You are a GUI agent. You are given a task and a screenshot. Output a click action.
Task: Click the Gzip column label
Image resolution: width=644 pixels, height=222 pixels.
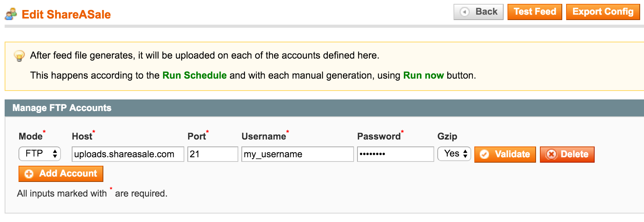(447, 136)
